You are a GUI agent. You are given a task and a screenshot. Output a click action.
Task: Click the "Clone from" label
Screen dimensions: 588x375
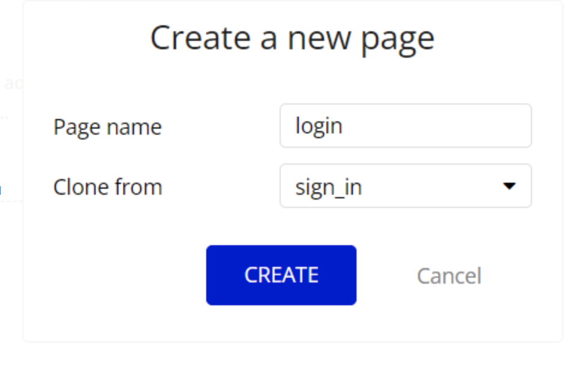(x=108, y=187)
